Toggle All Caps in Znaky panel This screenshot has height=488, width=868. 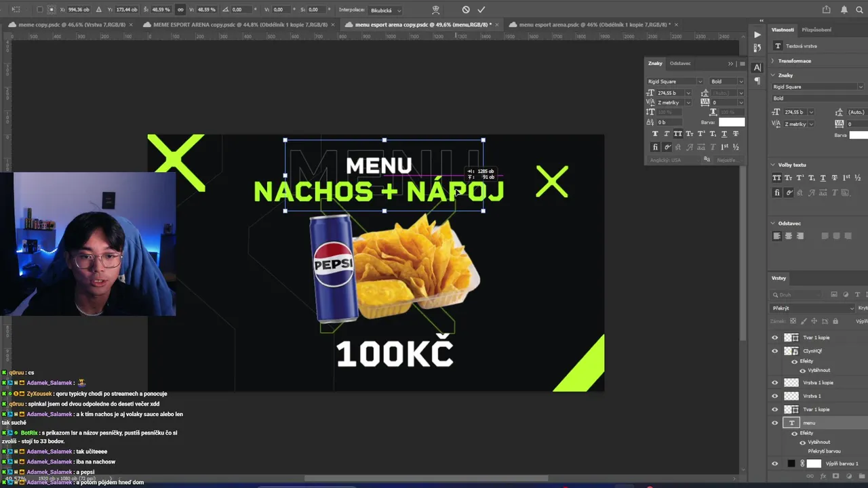678,134
